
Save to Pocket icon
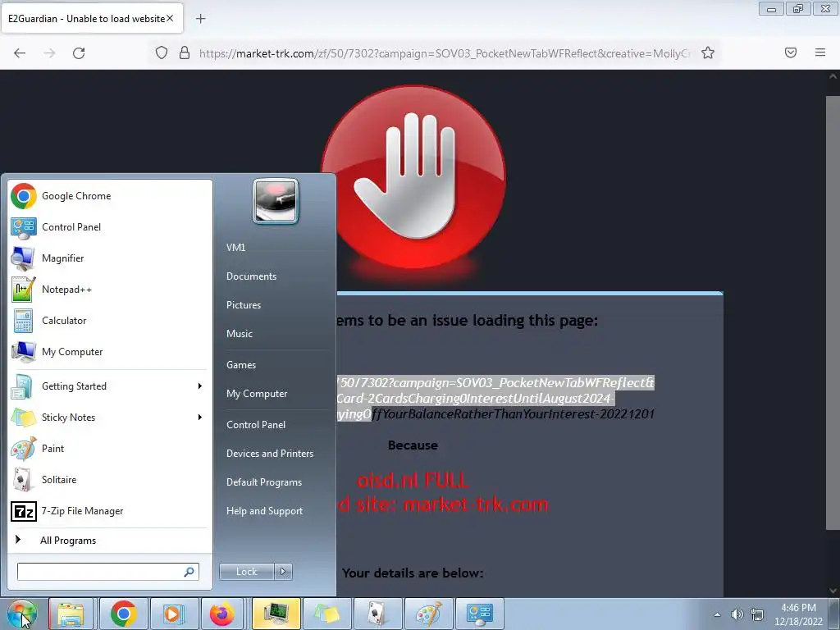[x=791, y=52]
